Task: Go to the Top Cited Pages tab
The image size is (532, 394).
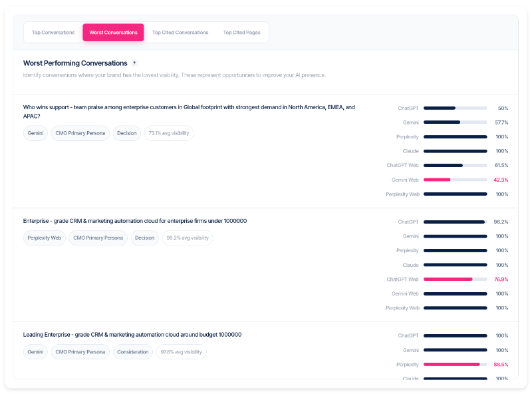Action: coord(241,33)
